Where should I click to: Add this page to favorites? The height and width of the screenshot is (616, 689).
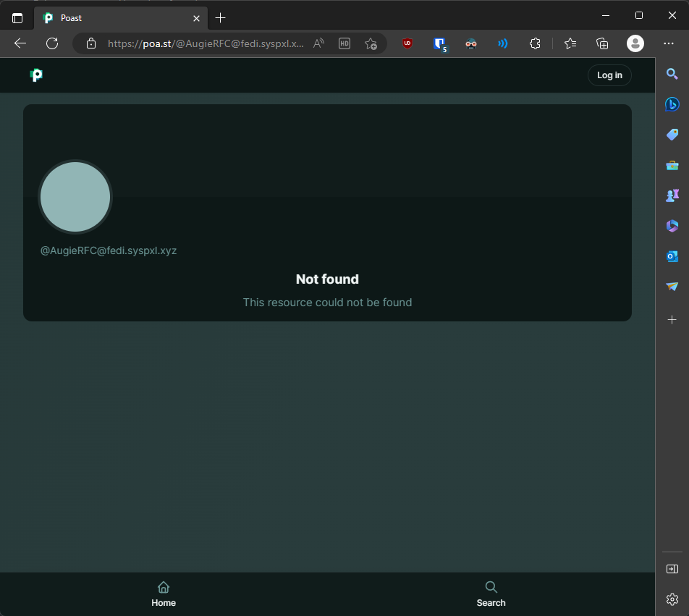371,43
